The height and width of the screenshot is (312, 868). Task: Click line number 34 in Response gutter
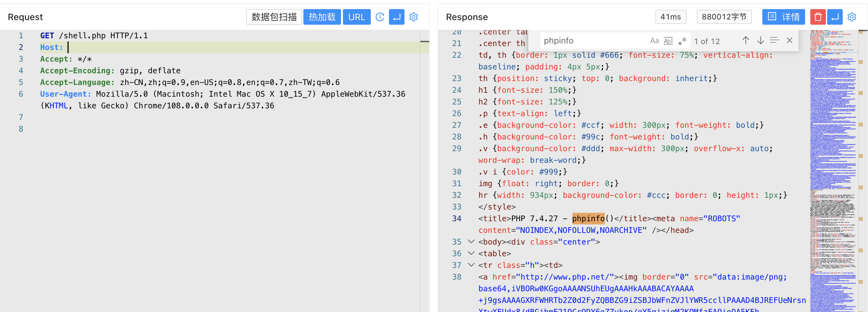[457, 219]
